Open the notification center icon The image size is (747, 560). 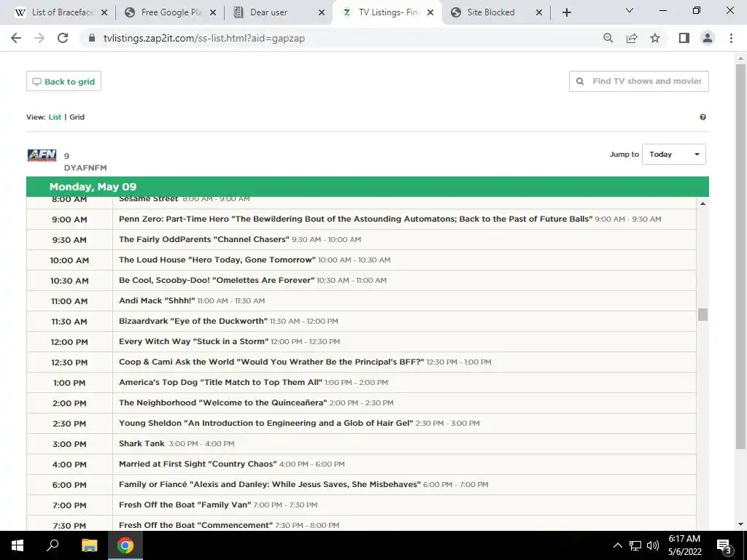coord(724,546)
